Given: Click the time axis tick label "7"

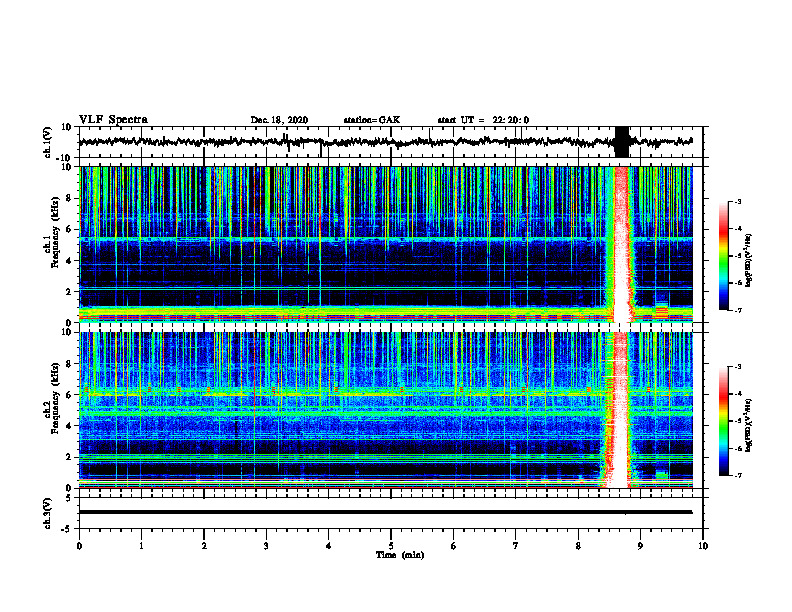Looking at the screenshot, I should (516, 546).
